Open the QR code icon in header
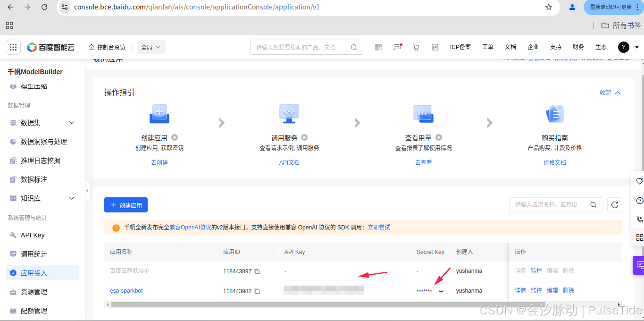The height and width of the screenshot is (321, 644). (378, 47)
